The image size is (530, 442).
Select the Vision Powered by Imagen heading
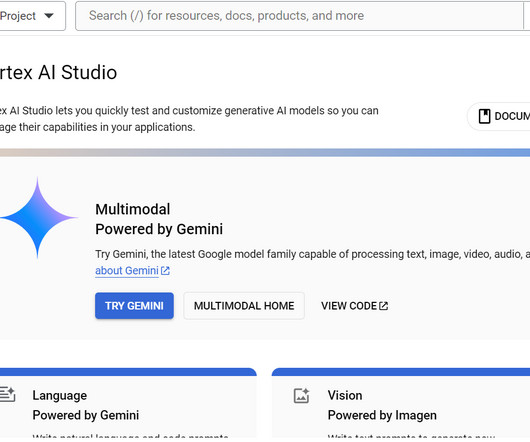click(382, 405)
